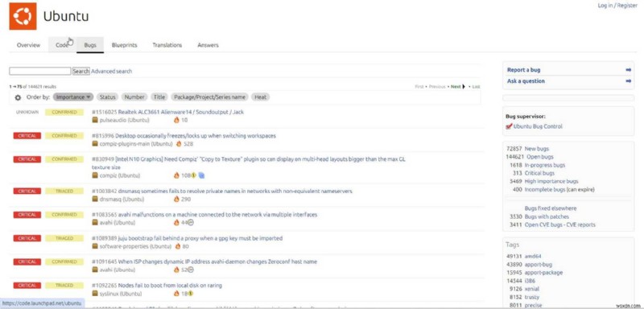This screenshot has width=644, height=309.
Task: Click the blue branch icon on bug #830949
Action: pos(201,175)
